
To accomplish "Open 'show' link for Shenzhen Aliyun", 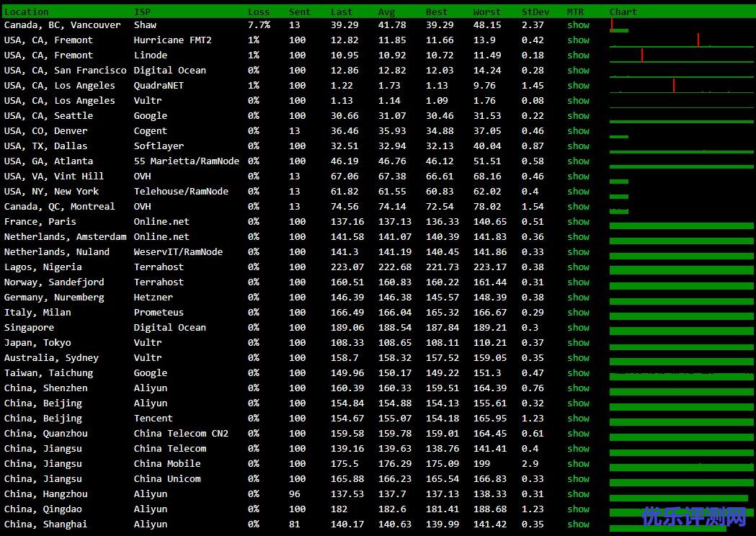I will click(578, 388).
